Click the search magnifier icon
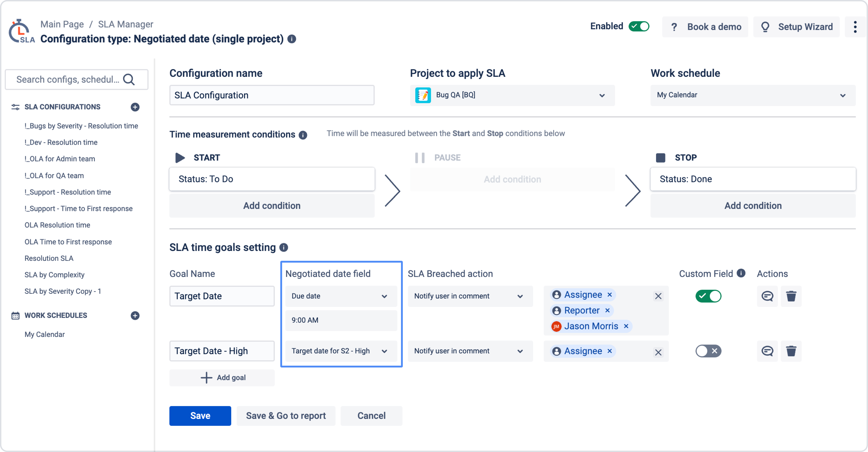This screenshot has height=452, width=868. 129,79
